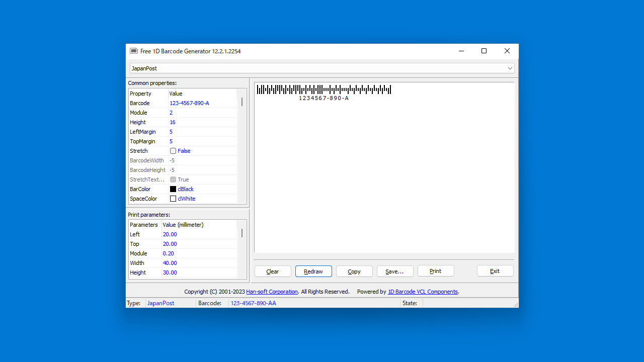Click the BarcodeHeight property row
Screen dimensions: 644x362
pos(183,170)
